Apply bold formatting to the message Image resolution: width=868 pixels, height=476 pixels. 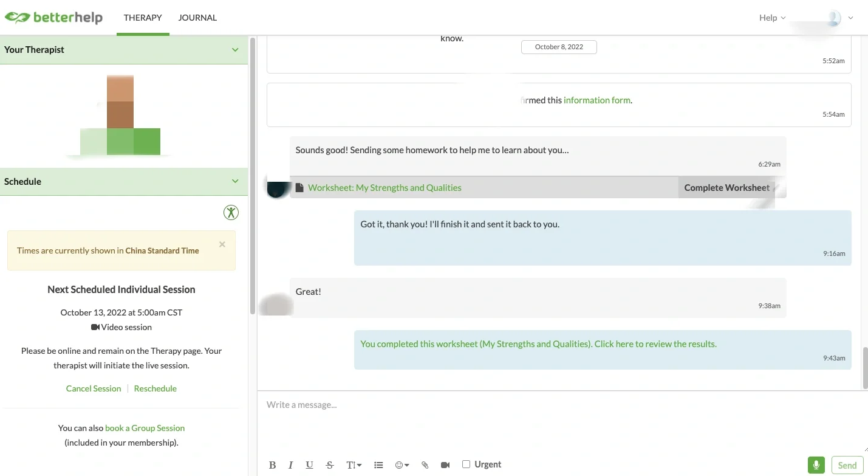click(272, 465)
